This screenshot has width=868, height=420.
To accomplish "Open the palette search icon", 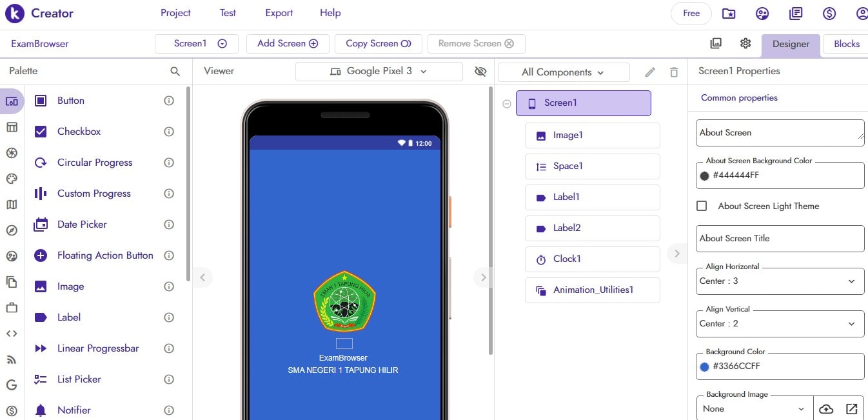I will (x=175, y=71).
